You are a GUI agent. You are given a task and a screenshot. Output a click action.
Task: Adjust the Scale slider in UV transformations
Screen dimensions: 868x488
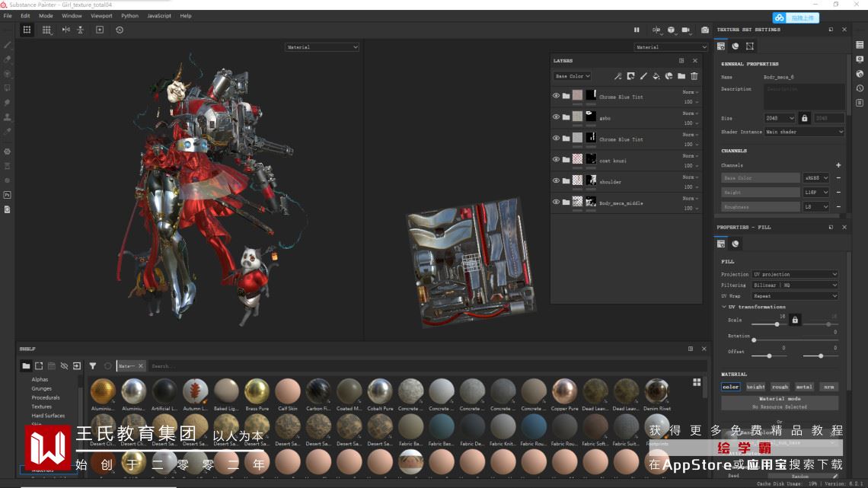777,324
